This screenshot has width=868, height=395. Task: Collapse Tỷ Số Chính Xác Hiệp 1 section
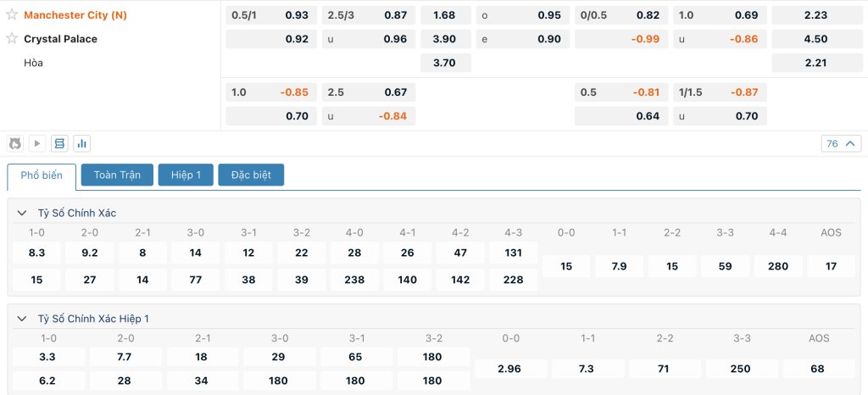pos(21,319)
